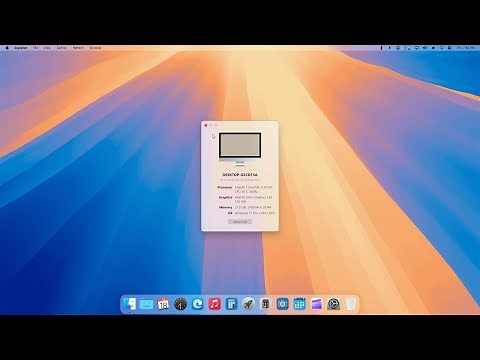
Task: Open the View menu
Action: (47, 48)
